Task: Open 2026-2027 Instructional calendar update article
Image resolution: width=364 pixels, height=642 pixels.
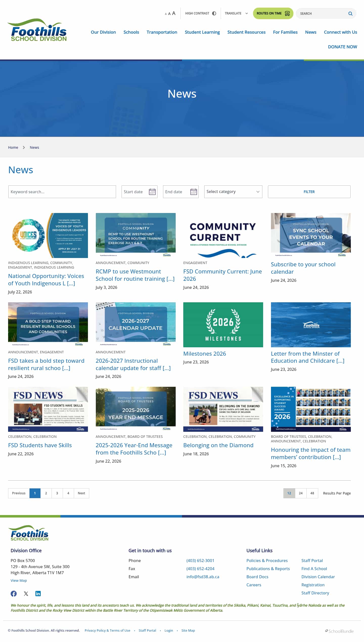Action: click(x=133, y=364)
